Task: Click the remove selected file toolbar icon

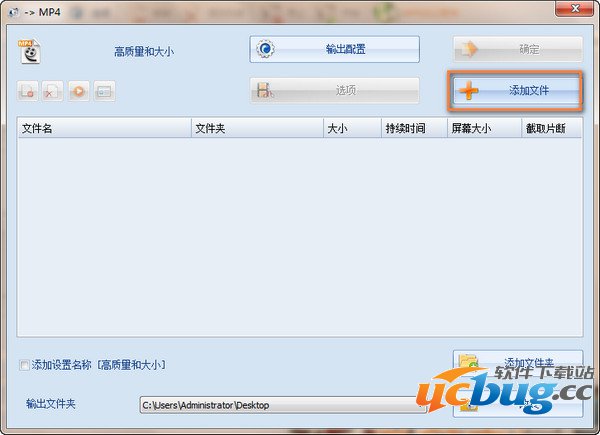Action: [27, 91]
